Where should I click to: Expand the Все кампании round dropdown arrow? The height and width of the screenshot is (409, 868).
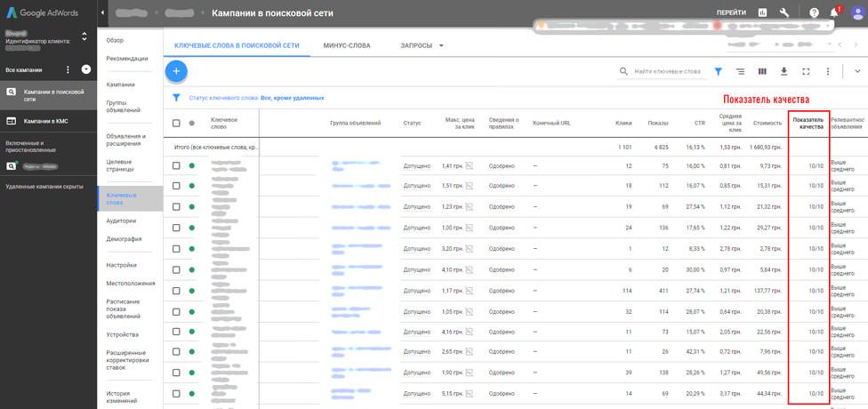click(85, 69)
